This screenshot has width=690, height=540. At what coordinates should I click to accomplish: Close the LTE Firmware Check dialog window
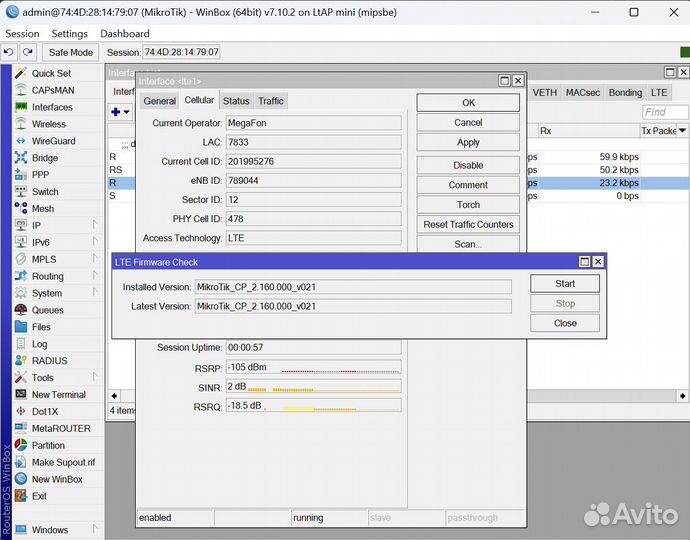(598, 262)
